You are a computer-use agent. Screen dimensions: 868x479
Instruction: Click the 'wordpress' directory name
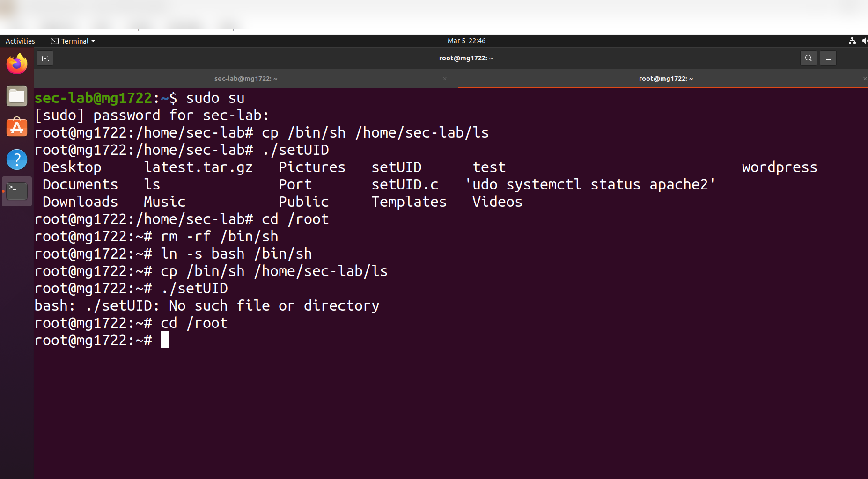780,167
